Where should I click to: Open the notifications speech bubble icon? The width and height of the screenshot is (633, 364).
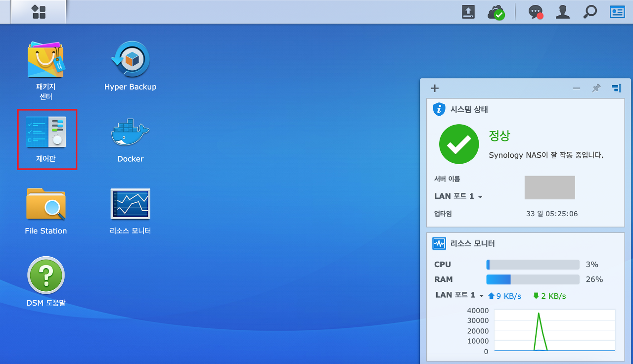536,12
